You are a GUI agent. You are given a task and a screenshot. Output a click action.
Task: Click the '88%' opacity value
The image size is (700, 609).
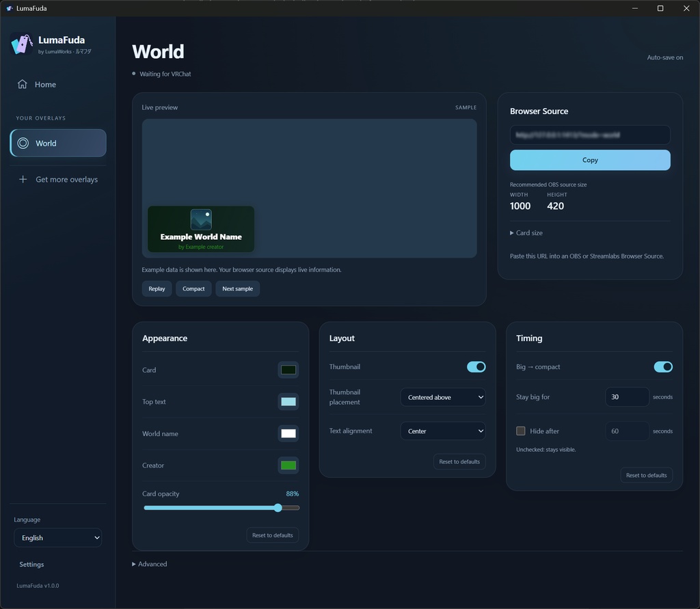(x=293, y=493)
